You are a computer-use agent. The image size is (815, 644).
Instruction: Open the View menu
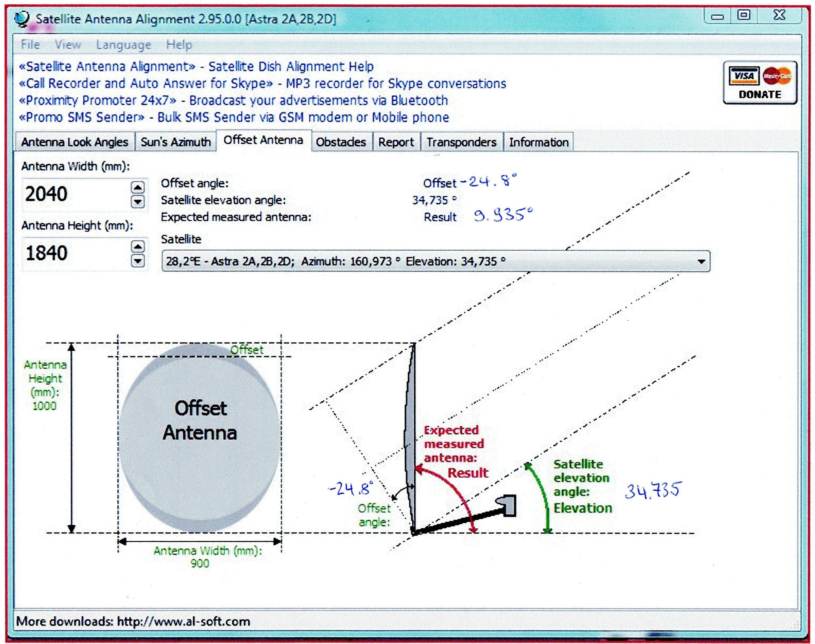click(x=68, y=44)
